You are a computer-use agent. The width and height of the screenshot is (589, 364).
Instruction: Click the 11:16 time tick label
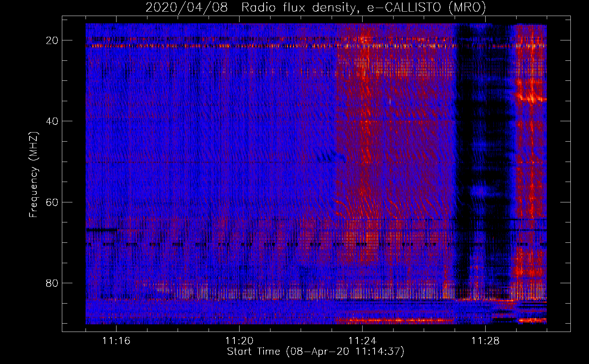pyautogui.click(x=116, y=341)
